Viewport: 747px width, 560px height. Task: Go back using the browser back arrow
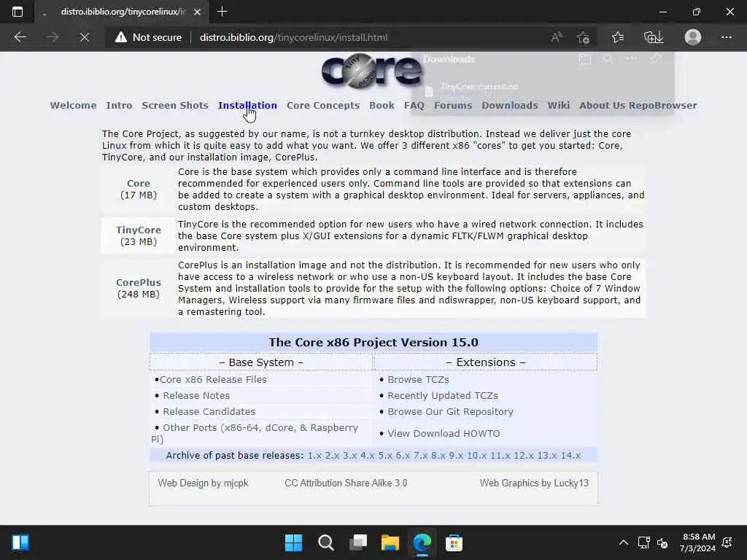click(20, 37)
